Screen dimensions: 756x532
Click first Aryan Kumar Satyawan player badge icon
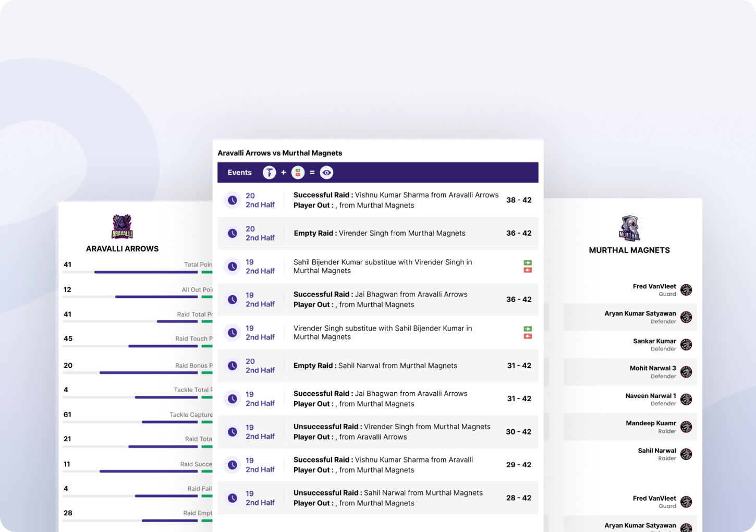coord(686,317)
